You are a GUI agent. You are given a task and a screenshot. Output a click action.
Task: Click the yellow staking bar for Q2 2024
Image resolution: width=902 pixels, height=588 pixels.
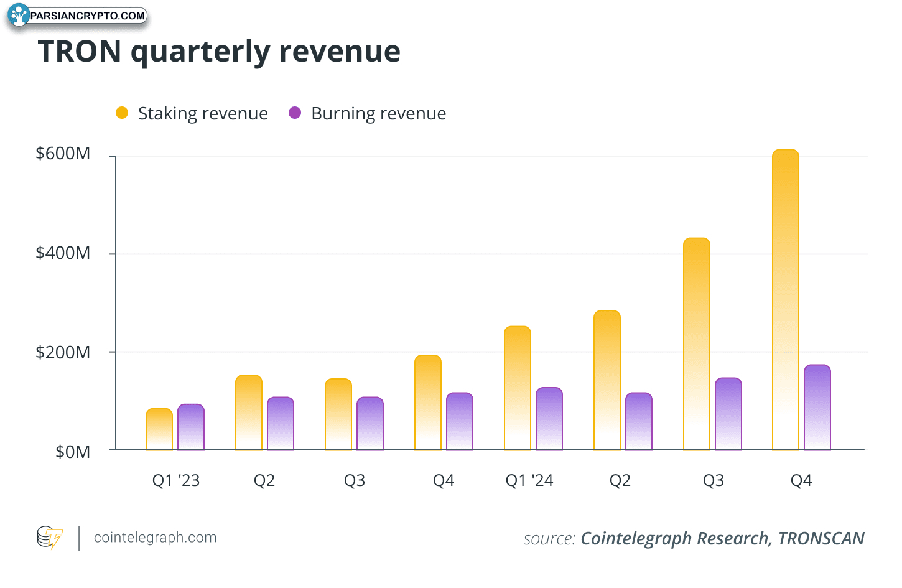click(607, 380)
